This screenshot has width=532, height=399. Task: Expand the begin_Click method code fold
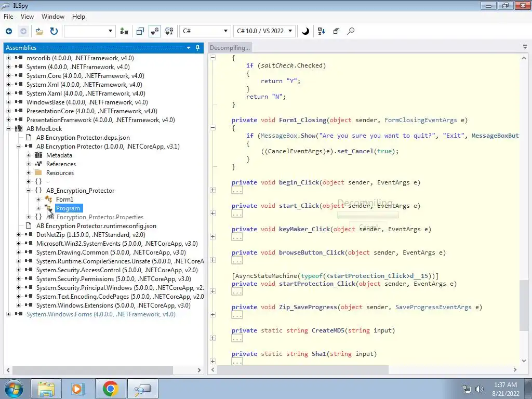(212, 190)
